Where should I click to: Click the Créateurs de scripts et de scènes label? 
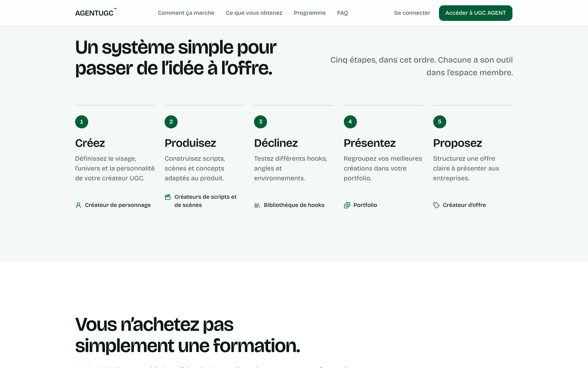(205, 201)
